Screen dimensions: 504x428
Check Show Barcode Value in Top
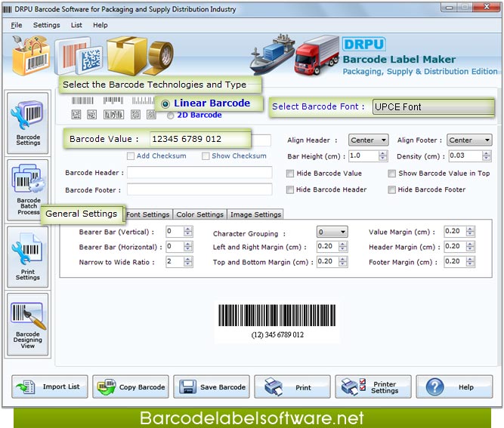coord(391,174)
